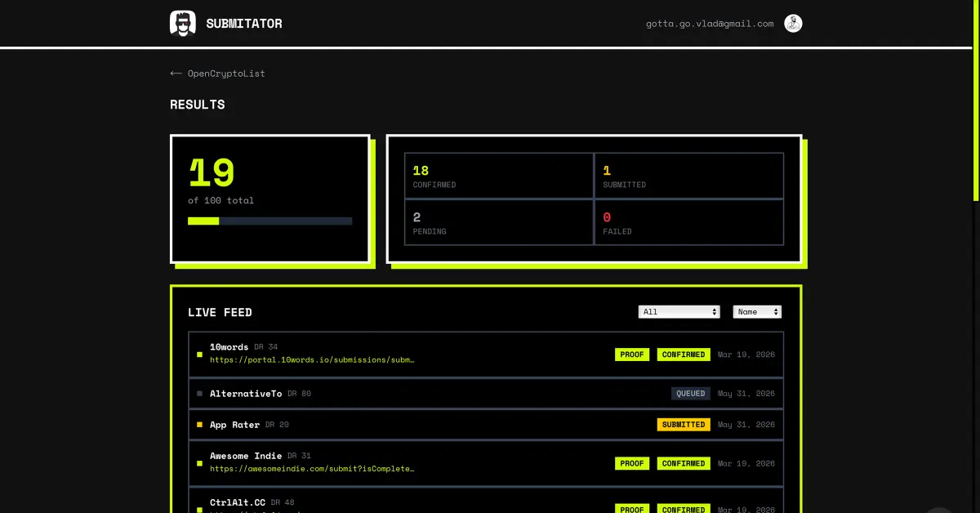Viewport: 980px width, 513px height.
Task: Click the large 19 total count
Action: [212, 173]
